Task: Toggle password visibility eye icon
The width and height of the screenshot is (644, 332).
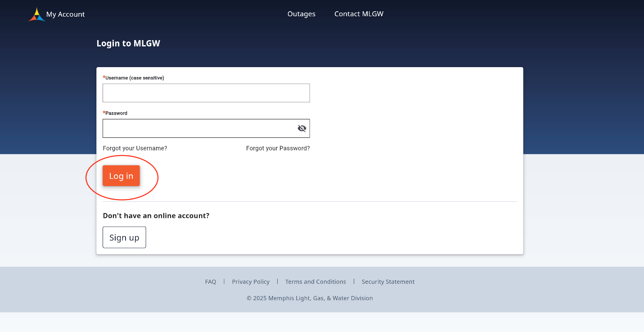Action: click(302, 128)
